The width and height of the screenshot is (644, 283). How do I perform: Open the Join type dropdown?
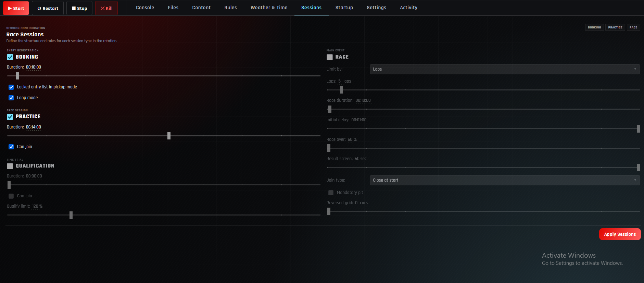pyautogui.click(x=505, y=180)
